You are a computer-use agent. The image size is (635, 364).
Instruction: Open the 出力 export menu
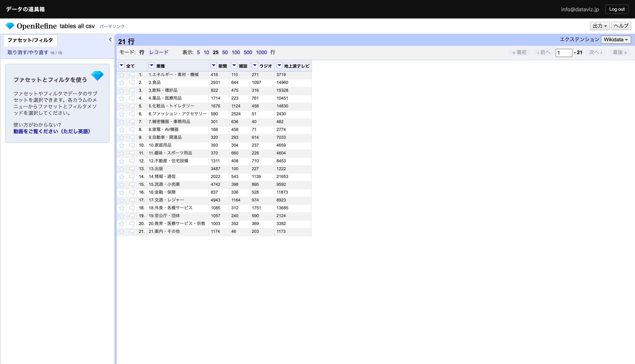pyautogui.click(x=599, y=26)
